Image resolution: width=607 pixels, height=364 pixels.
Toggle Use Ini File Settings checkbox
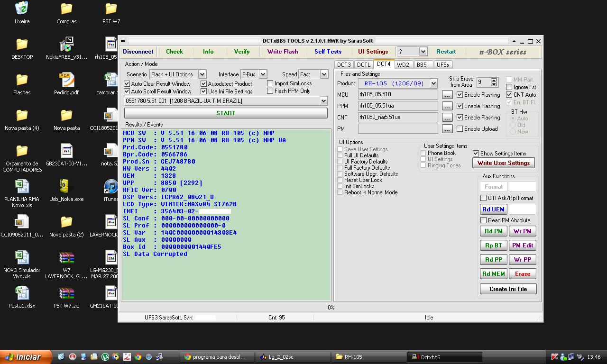(204, 91)
